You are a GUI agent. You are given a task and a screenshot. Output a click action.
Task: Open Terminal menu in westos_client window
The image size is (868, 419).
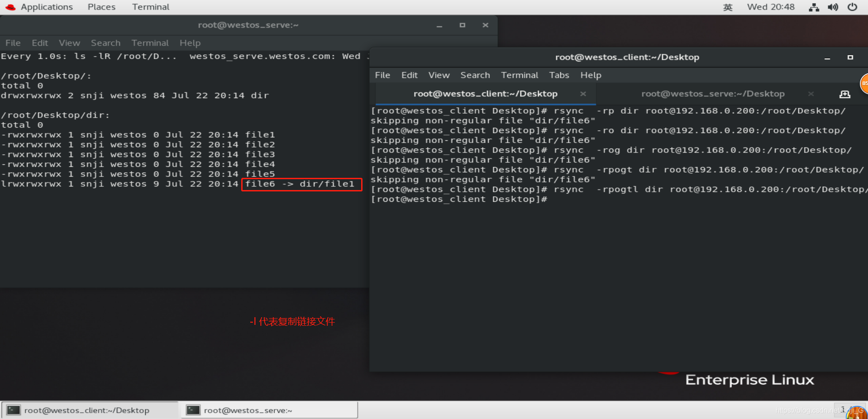(x=520, y=75)
